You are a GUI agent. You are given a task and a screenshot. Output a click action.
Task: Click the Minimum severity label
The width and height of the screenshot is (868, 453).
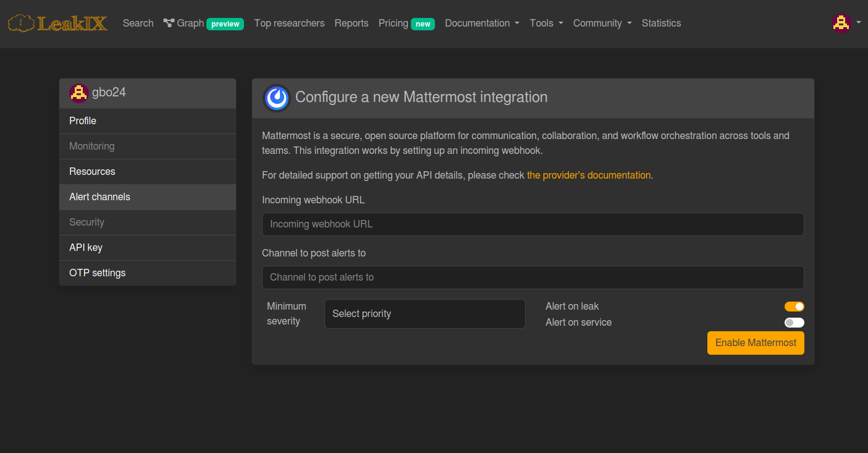[x=287, y=314]
